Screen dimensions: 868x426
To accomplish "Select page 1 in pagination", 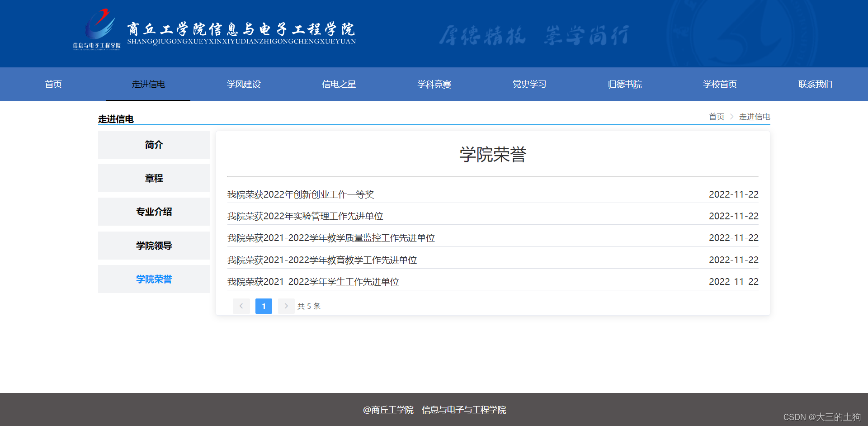I will click(264, 306).
